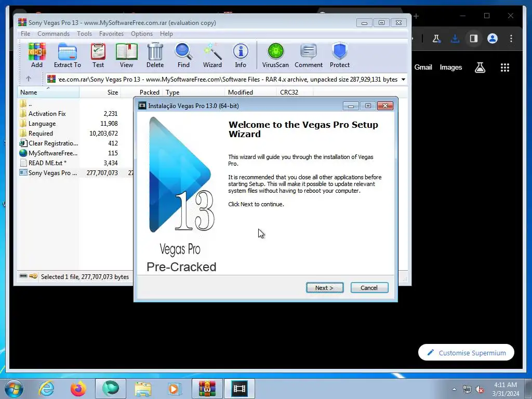Open the WinRAR File menu
Viewport: 532px width, 399px height.
(25, 34)
